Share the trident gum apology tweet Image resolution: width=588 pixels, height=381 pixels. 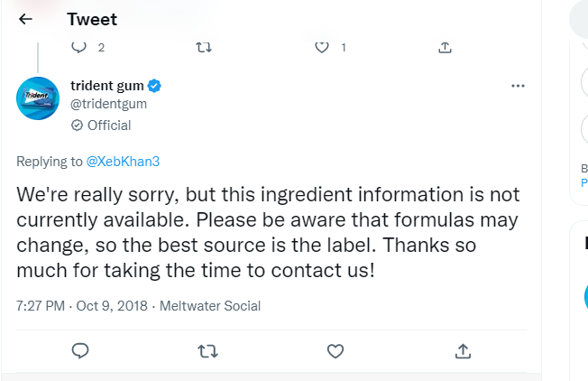tap(463, 350)
